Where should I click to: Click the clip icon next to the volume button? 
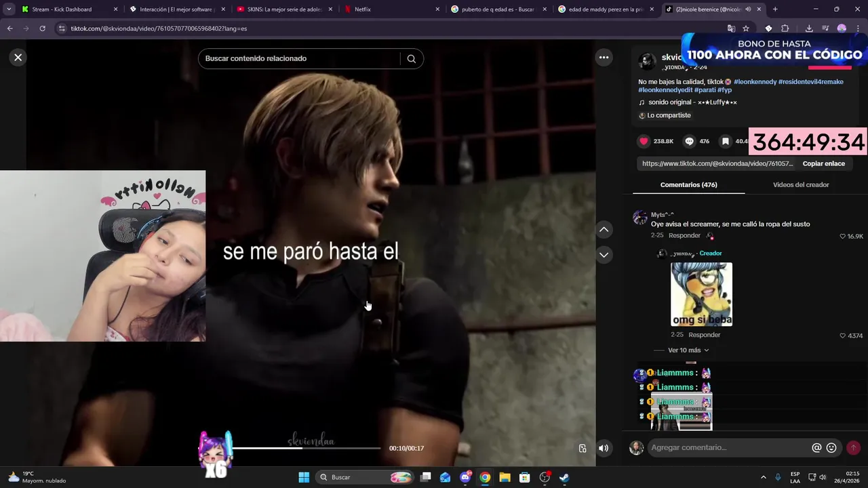point(583,448)
